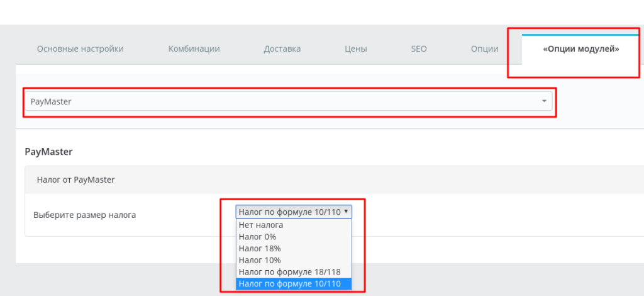Switch to the Комбинации tab
Image resolution: width=644 pixels, height=296 pixels.
click(x=194, y=49)
